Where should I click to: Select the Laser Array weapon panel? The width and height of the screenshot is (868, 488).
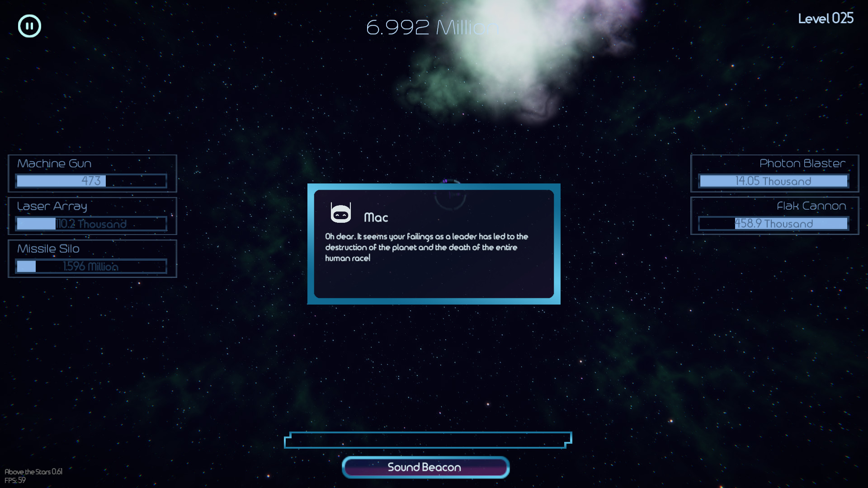92,216
